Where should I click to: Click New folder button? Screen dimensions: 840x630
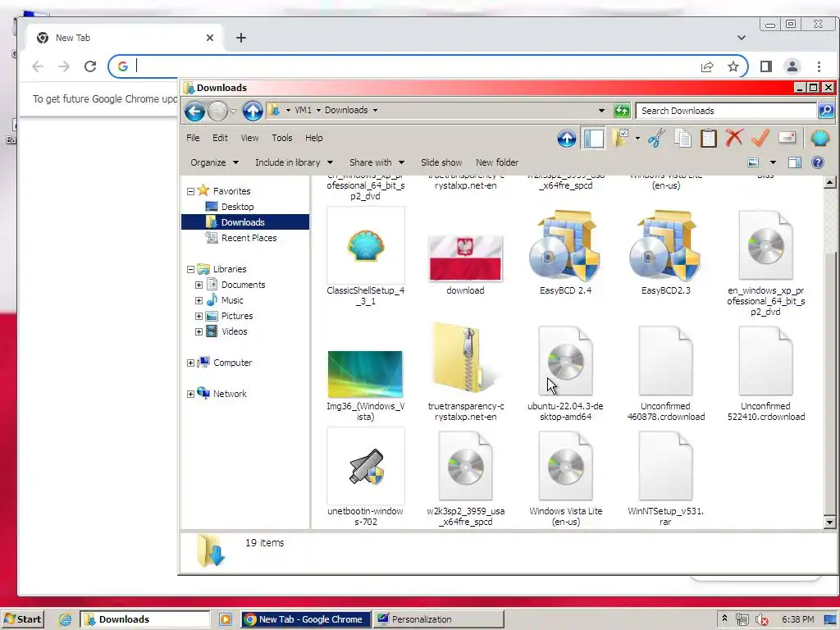point(496,162)
